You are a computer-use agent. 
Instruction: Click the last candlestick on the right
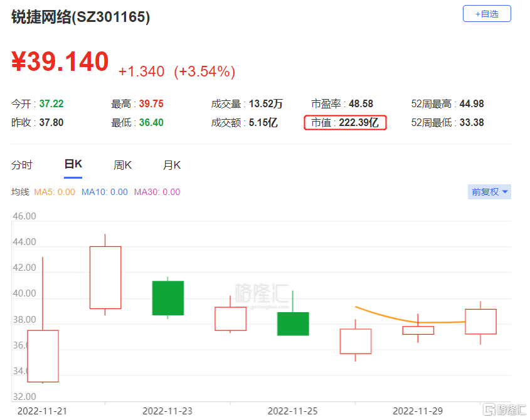coord(480,322)
